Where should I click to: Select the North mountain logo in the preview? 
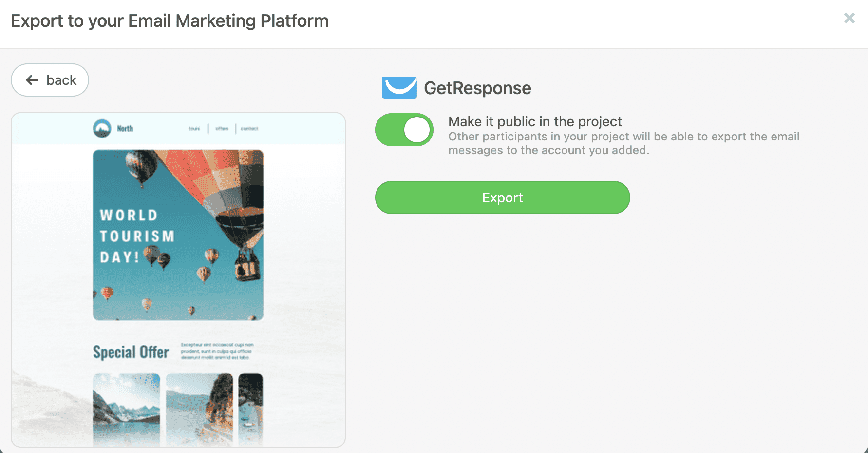[x=102, y=128]
